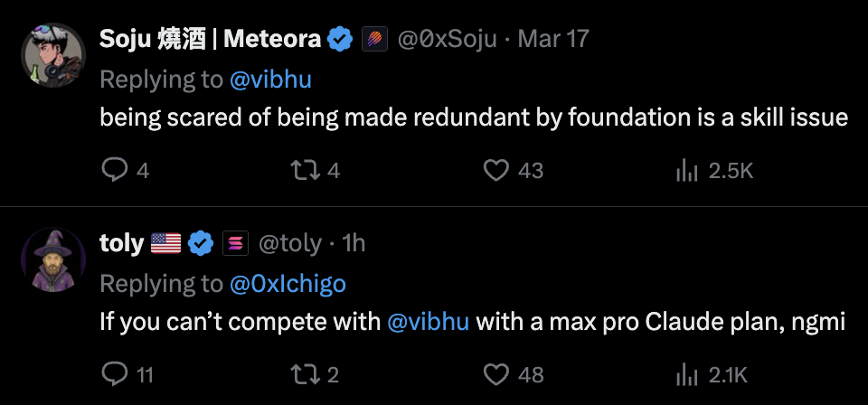Reply to toly's tweet via comment icon
This screenshot has height=405, width=868.
tap(115, 373)
